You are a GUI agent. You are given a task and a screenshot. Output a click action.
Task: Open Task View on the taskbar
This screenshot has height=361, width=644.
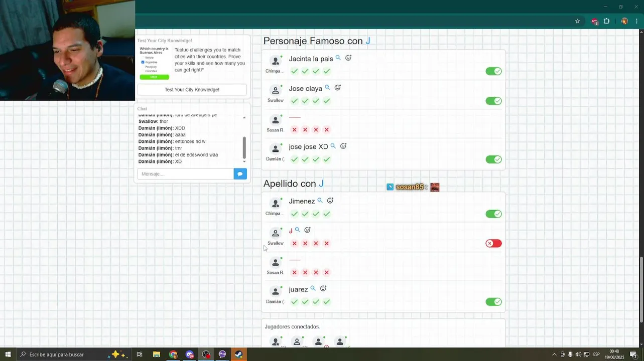(x=140, y=354)
